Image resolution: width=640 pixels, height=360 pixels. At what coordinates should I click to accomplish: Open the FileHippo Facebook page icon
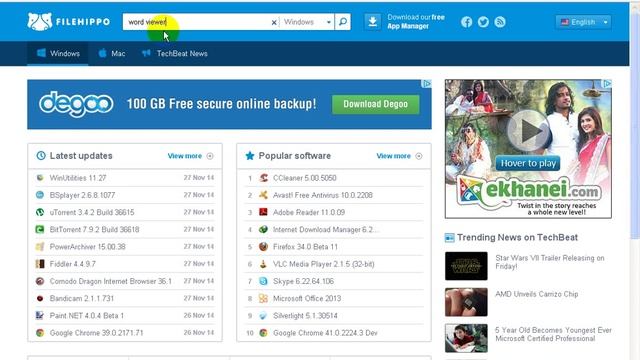click(x=467, y=22)
